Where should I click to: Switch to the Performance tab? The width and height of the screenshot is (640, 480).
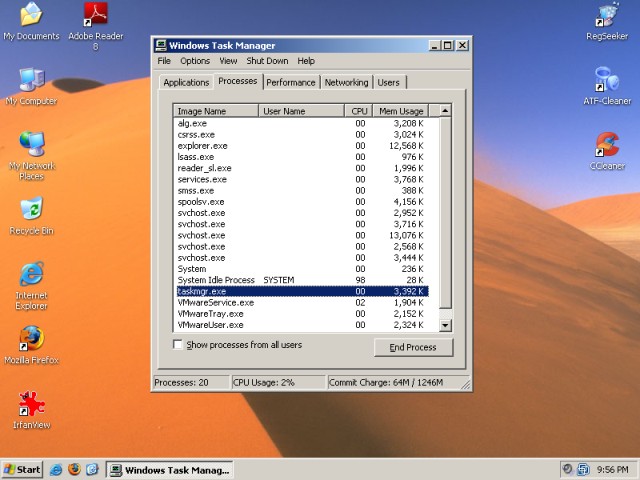(x=291, y=82)
